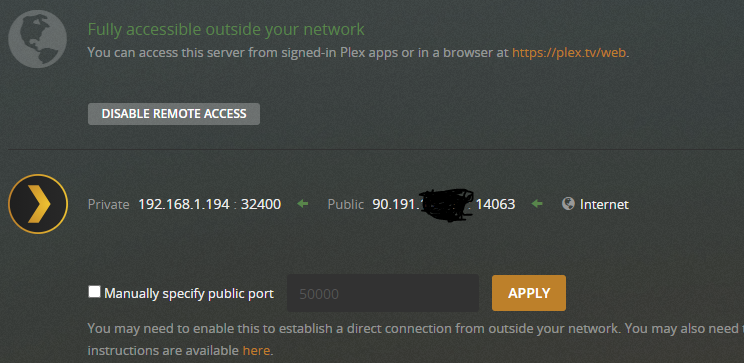The height and width of the screenshot is (363, 744).
Task: Click the 'Private' label text
Action: (108, 205)
